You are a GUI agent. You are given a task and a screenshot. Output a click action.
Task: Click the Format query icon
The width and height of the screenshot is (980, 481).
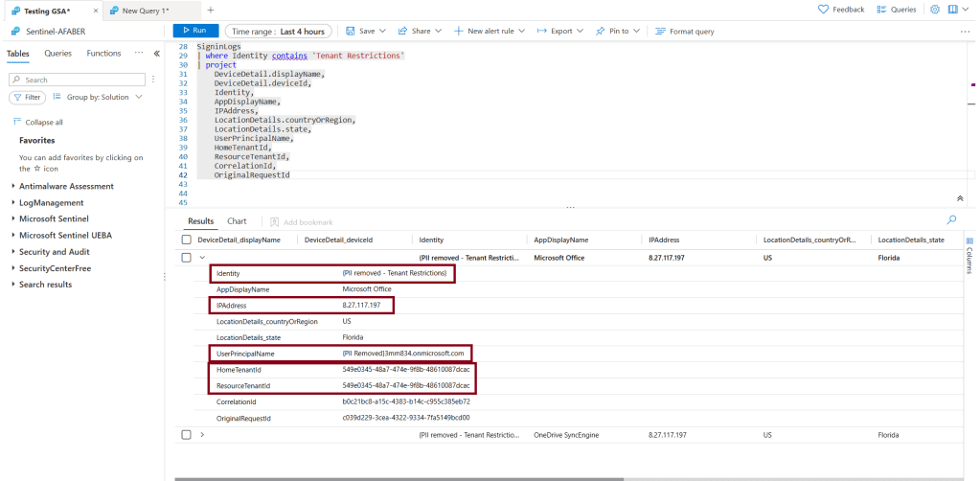tap(661, 31)
